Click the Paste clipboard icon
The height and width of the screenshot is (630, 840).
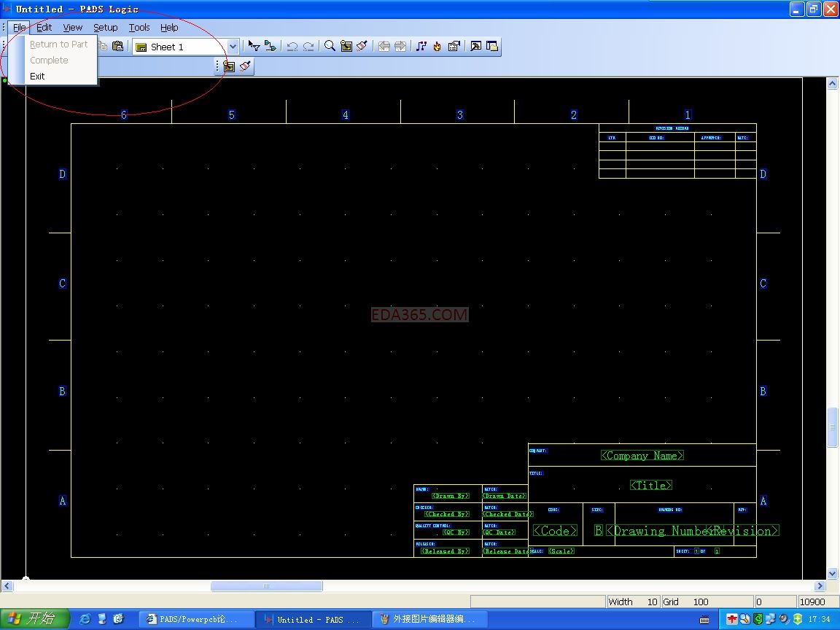[117, 46]
